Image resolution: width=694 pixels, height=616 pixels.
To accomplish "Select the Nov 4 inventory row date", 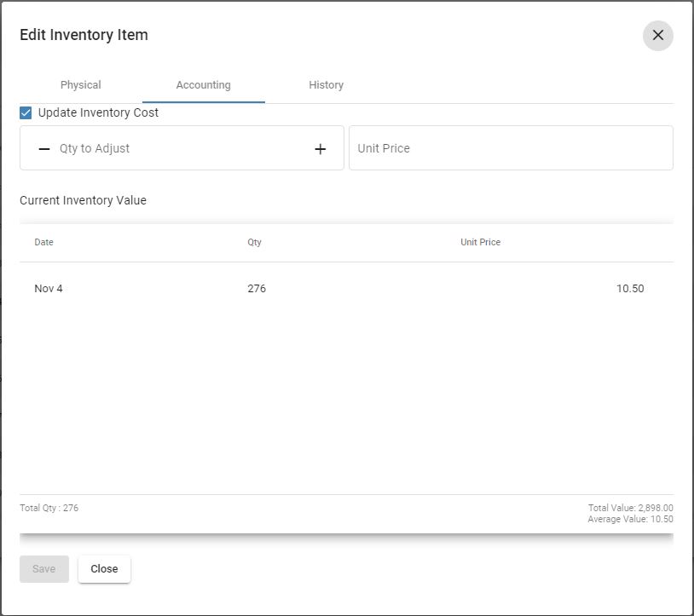I will coord(49,289).
